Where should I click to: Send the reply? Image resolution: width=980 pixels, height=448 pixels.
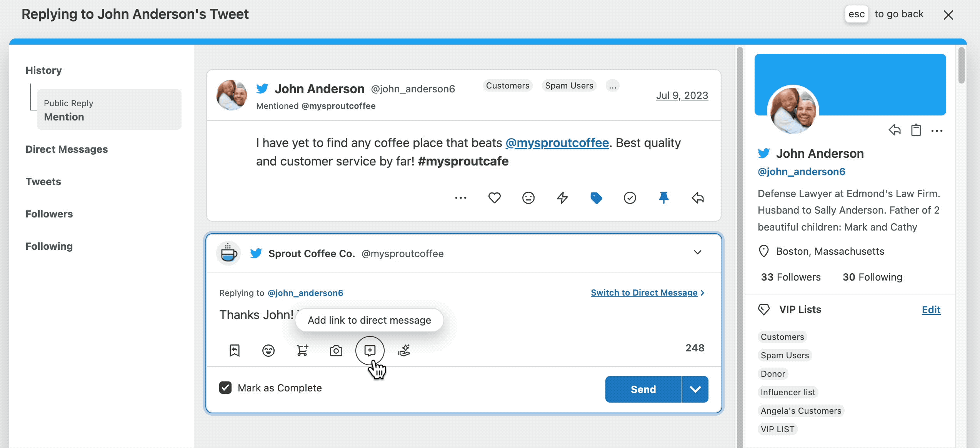(643, 389)
